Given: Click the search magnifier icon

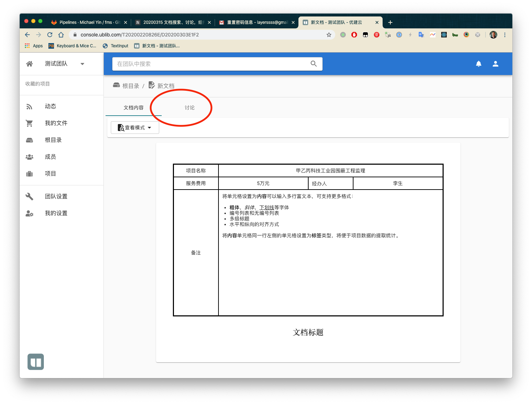Looking at the screenshot, I should (x=314, y=64).
